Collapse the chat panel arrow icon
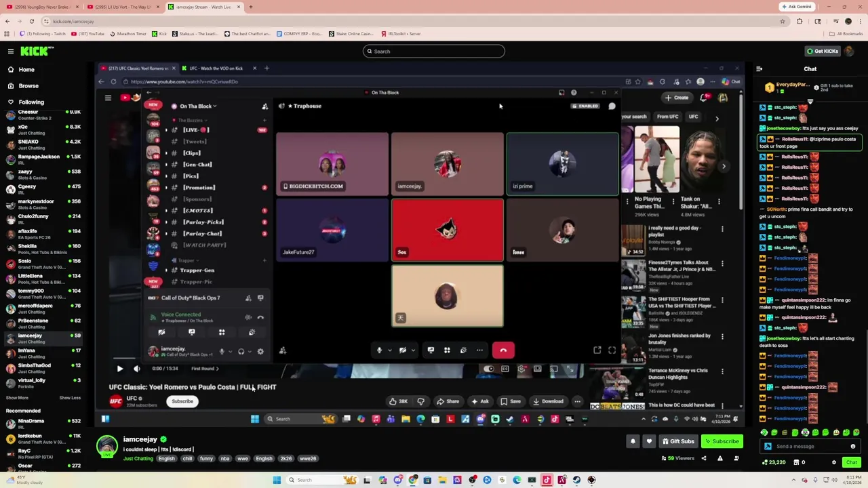Image resolution: width=868 pixels, height=488 pixels. pos(759,68)
